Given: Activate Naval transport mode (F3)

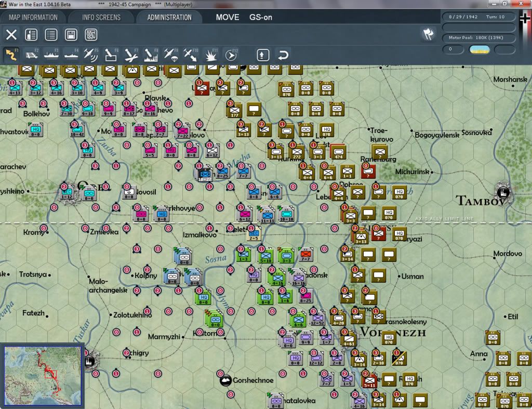Looking at the screenshot, I should pos(51,55).
